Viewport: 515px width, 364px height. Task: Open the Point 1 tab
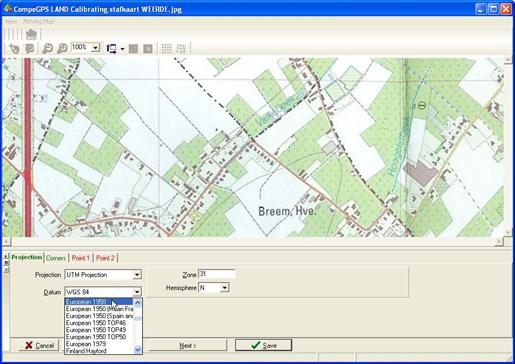pyautogui.click(x=81, y=258)
